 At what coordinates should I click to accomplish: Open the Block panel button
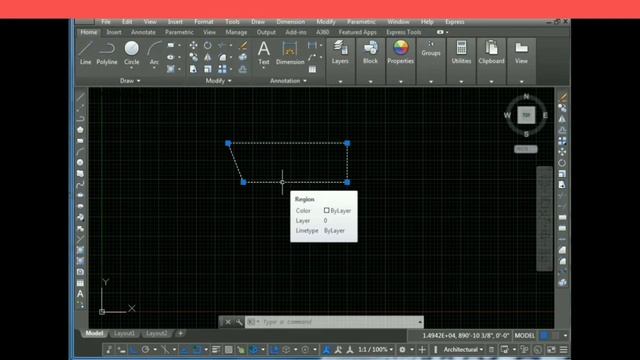[x=370, y=52]
